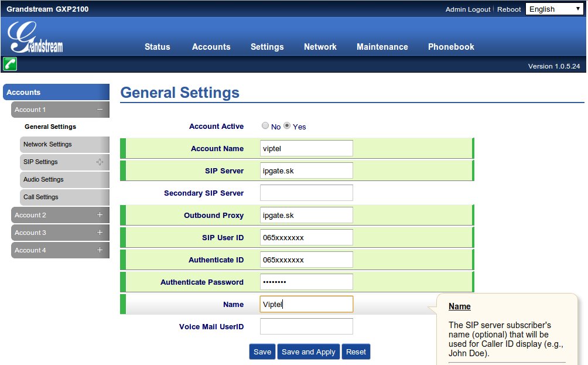Open Call Settings in sidebar

[64, 197]
